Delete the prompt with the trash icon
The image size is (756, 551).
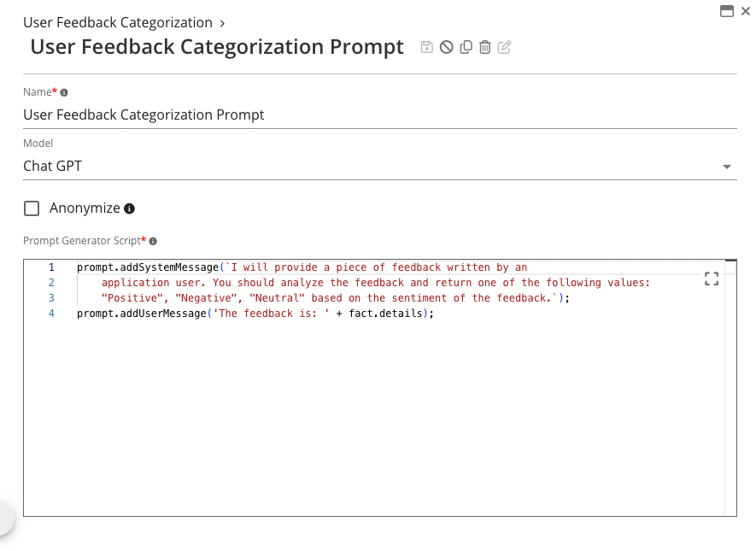pyautogui.click(x=485, y=47)
